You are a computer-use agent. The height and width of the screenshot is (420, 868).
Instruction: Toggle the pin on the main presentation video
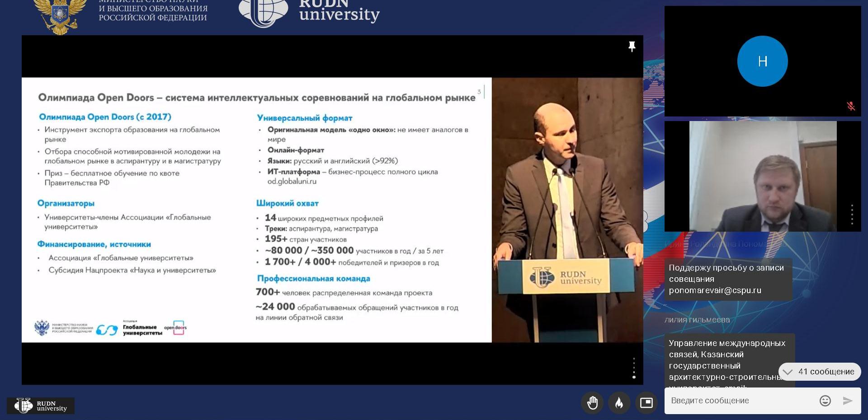click(632, 47)
